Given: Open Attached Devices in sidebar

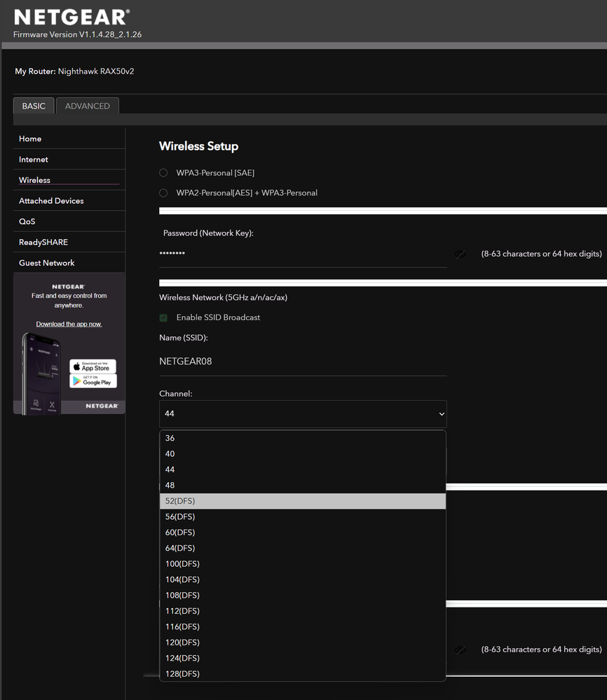Looking at the screenshot, I should [69, 201].
